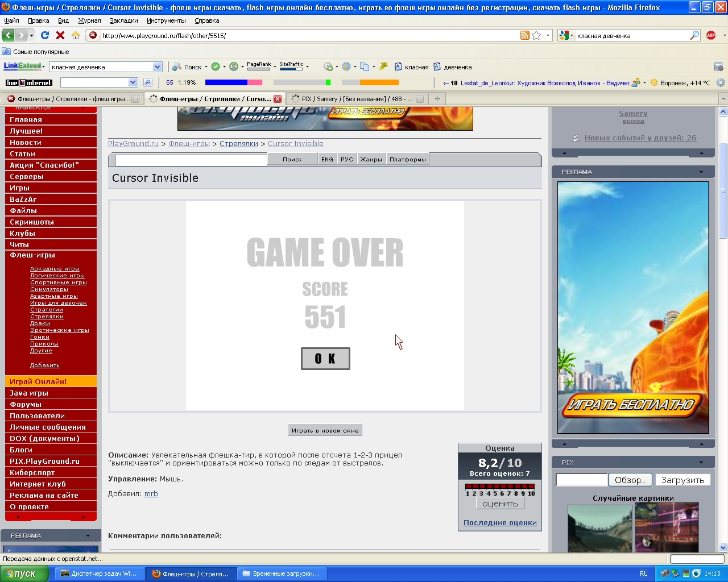Click the OK button in the game
The width and height of the screenshot is (728, 582).
tap(325, 359)
